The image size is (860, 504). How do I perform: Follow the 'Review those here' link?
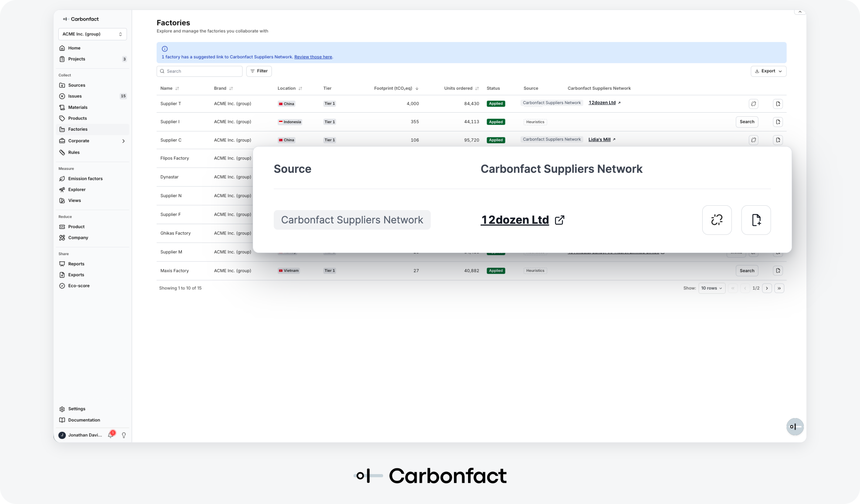(313, 57)
